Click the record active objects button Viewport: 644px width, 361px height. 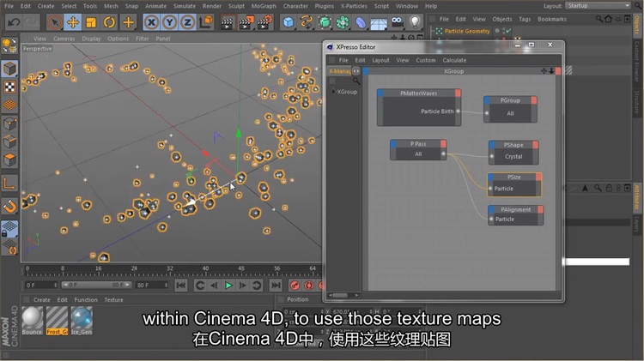tap(295, 285)
